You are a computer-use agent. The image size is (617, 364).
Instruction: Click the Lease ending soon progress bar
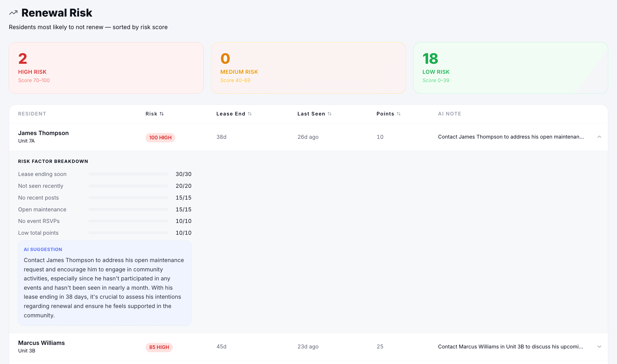128,174
